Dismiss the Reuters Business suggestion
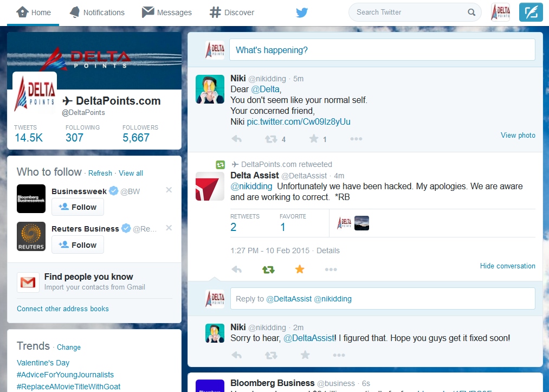 tap(169, 228)
